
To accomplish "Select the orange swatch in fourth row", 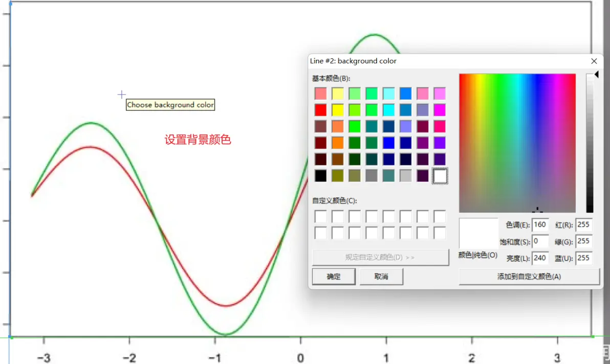I will point(338,143).
